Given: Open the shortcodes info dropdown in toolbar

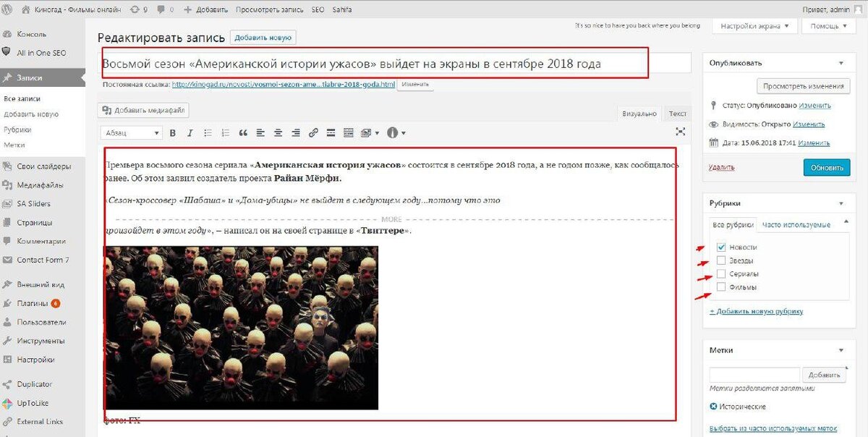Looking at the screenshot, I should pyautogui.click(x=396, y=133).
